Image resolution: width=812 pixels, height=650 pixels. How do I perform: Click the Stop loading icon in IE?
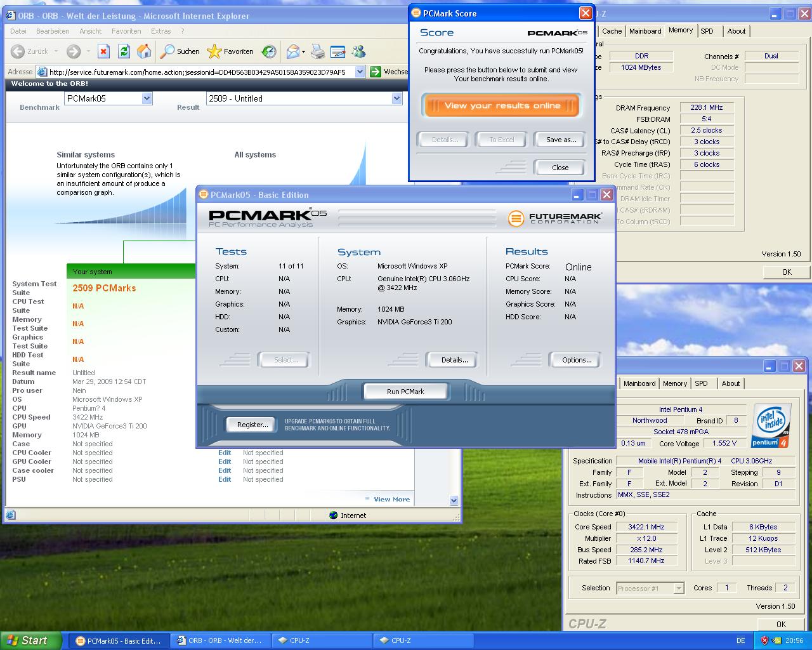(x=104, y=51)
